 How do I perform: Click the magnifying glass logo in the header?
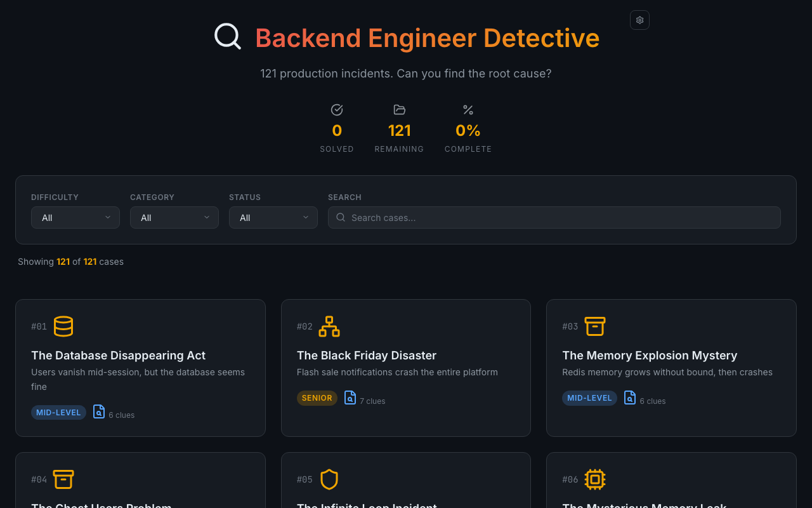[x=228, y=36]
